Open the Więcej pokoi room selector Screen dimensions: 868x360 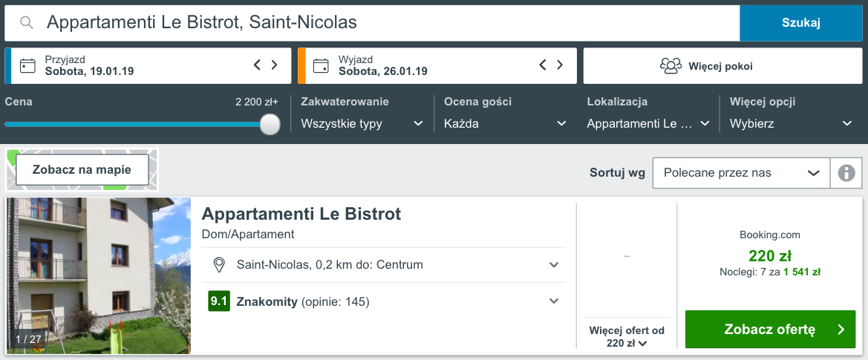(705, 66)
